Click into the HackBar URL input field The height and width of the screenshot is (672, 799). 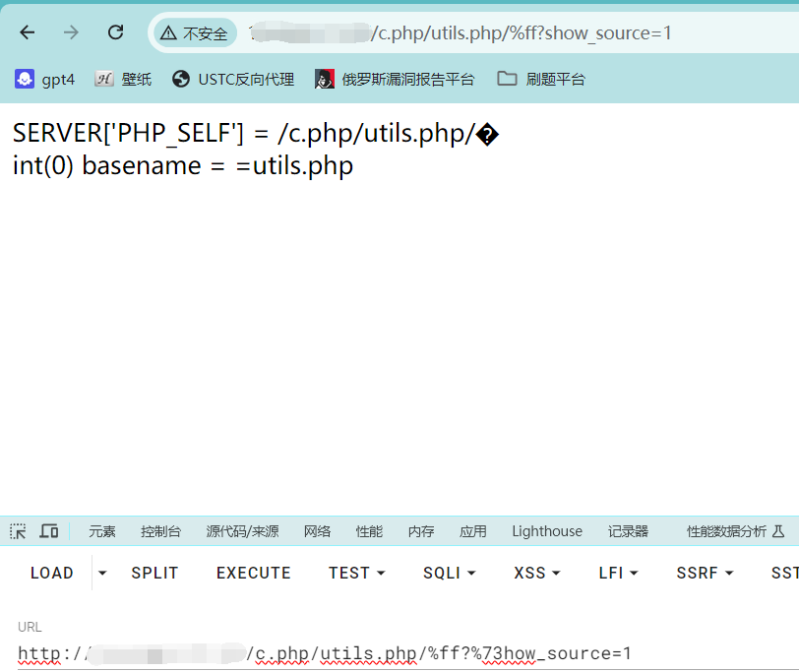[x=394, y=653]
